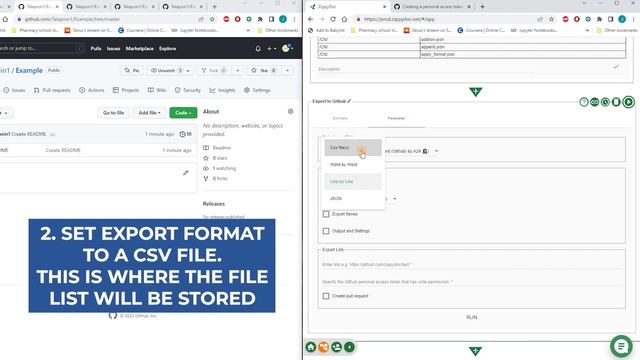This screenshot has width=640, height=360.
Task: Click the Description field in the previous step
Action: coord(424,69)
